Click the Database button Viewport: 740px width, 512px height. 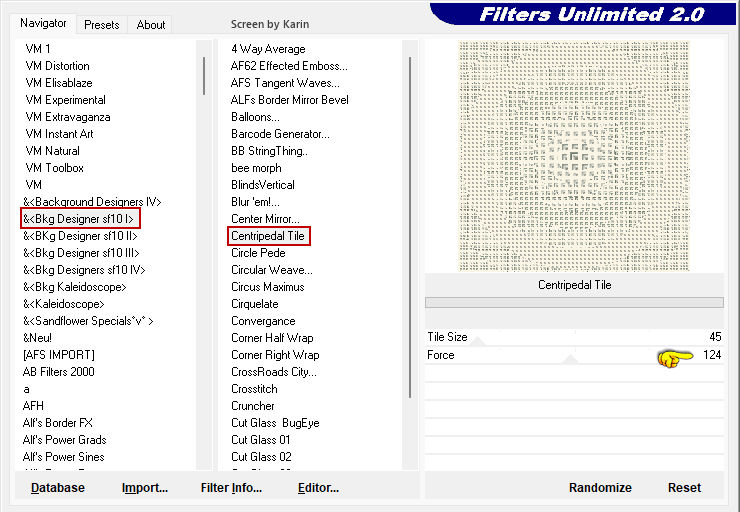tap(58, 488)
